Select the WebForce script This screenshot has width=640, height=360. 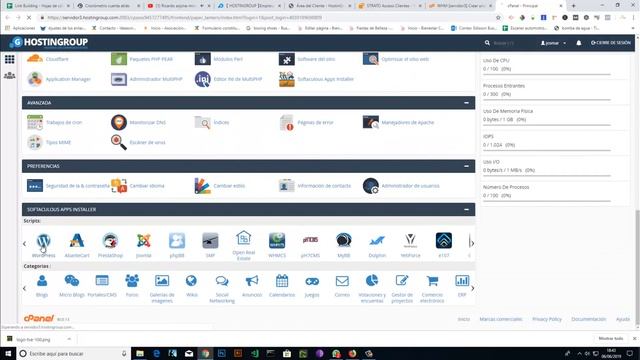coord(410,244)
